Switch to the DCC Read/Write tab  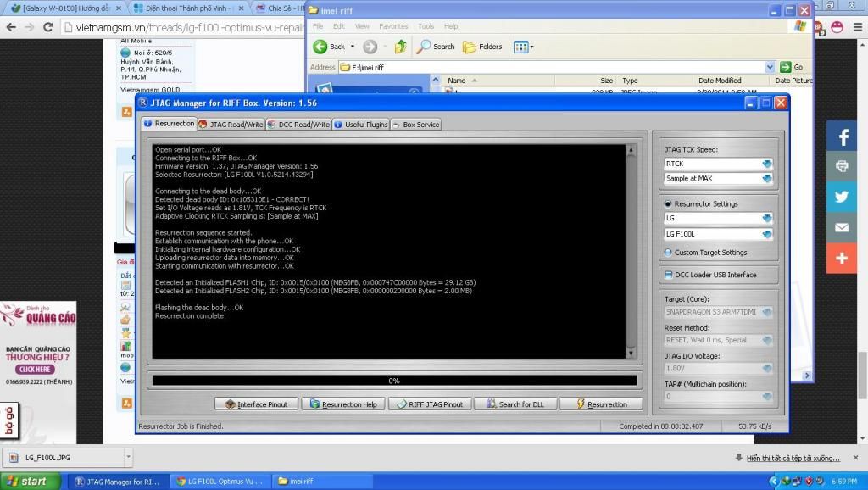298,125
